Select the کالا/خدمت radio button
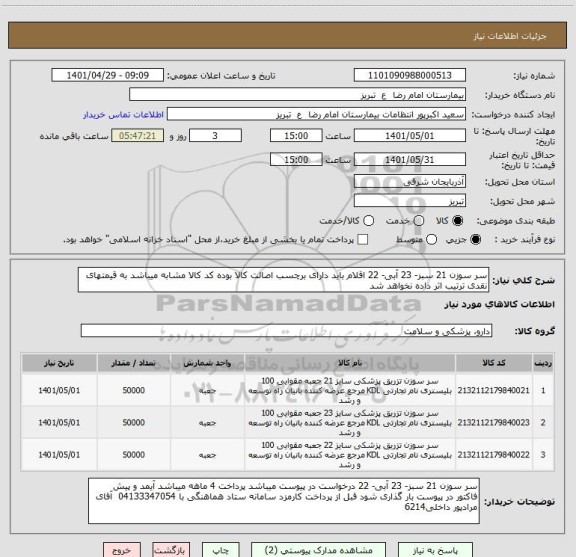576x557 pixels. point(368,221)
